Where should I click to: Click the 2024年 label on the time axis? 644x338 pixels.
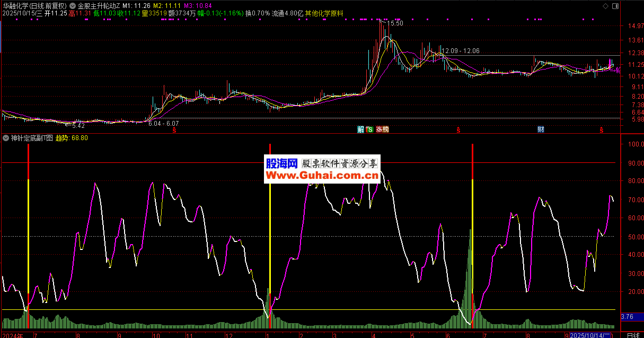[13, 335]
